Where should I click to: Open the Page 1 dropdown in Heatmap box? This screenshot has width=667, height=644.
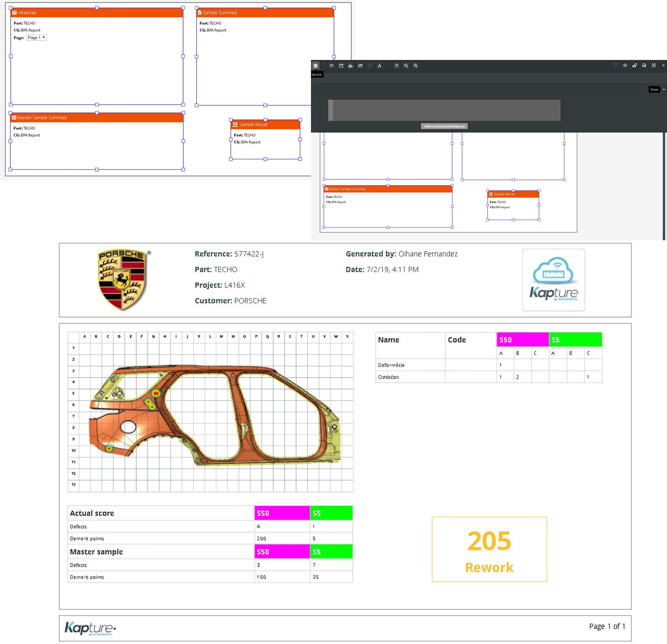coord(36,37)
